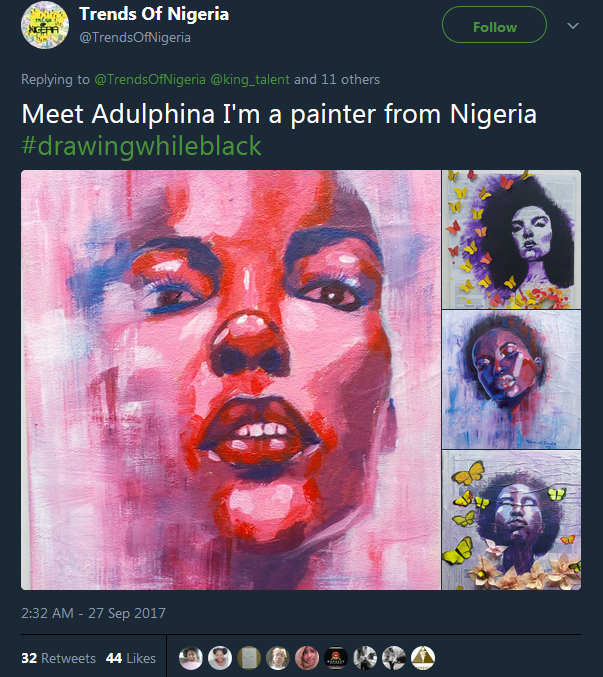Click the third liker avatar

[249, 657]
